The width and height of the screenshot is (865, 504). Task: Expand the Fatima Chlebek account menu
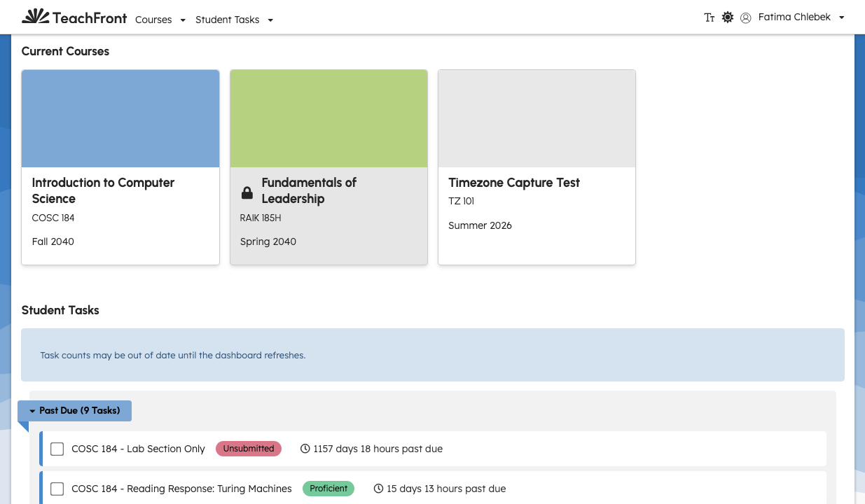coord(801,17)
